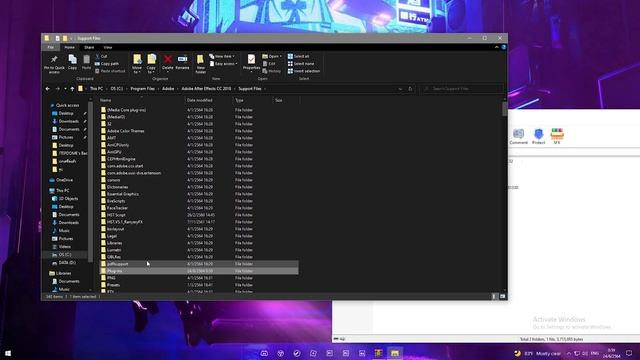Select OS (C:) in the navigation pane

click(64, 254)
